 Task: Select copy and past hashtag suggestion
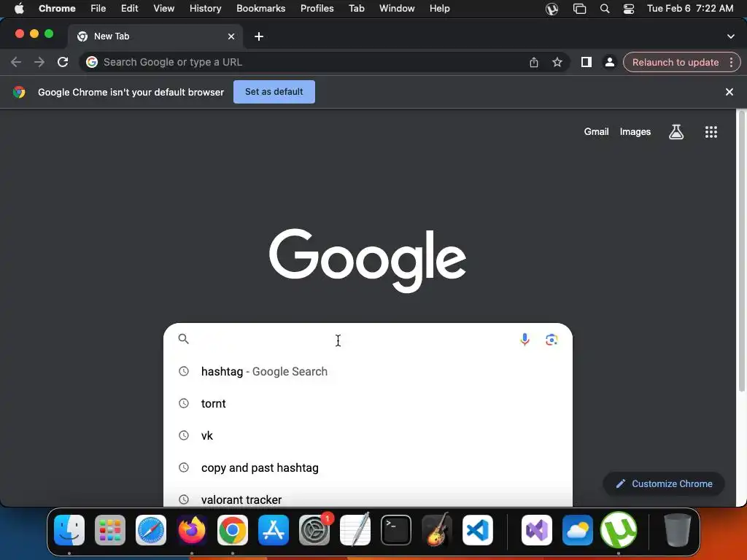pos(368,467)
